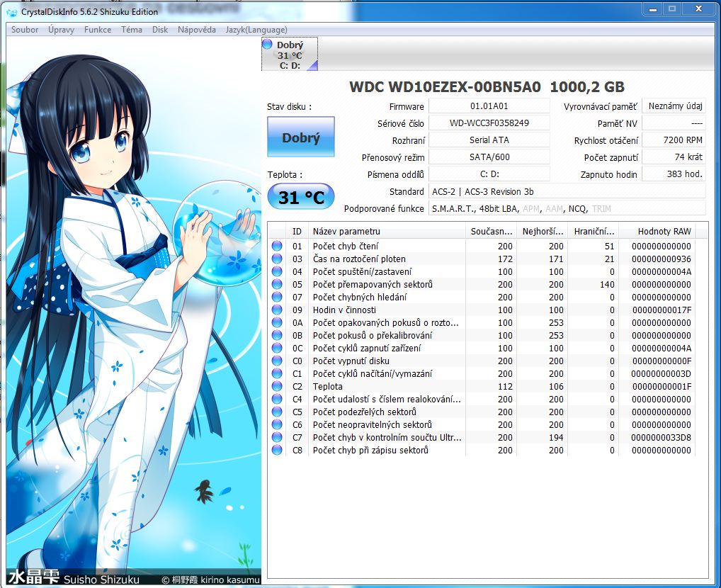Click status orb for 07 chybných hledání
Screen dimensions: 721x588
pos(277,298)
